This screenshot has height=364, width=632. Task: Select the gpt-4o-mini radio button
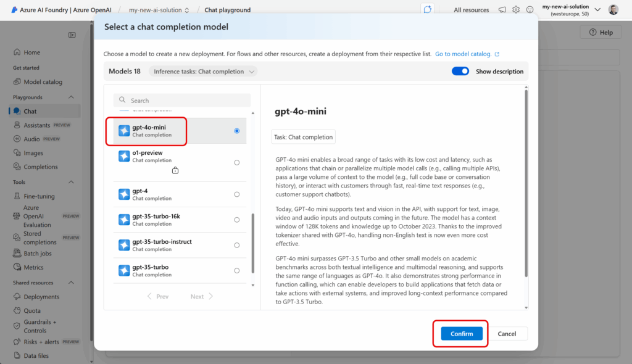tap(236, 131)
